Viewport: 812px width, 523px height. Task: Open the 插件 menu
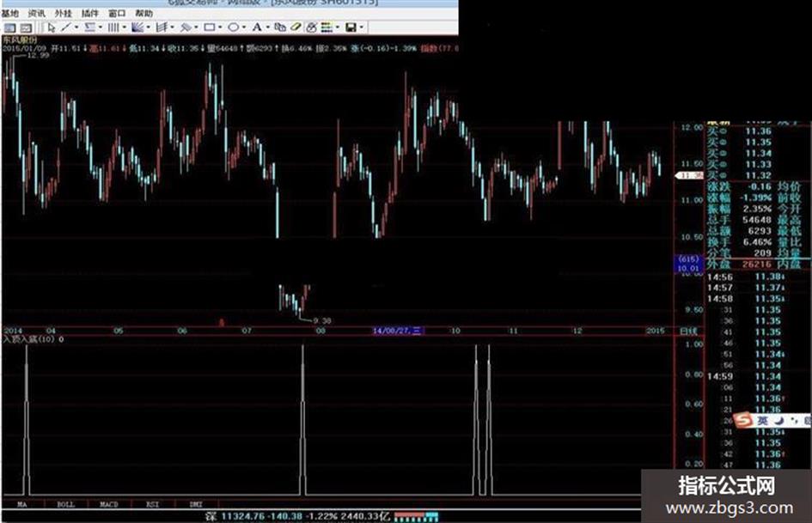(90, 14)
